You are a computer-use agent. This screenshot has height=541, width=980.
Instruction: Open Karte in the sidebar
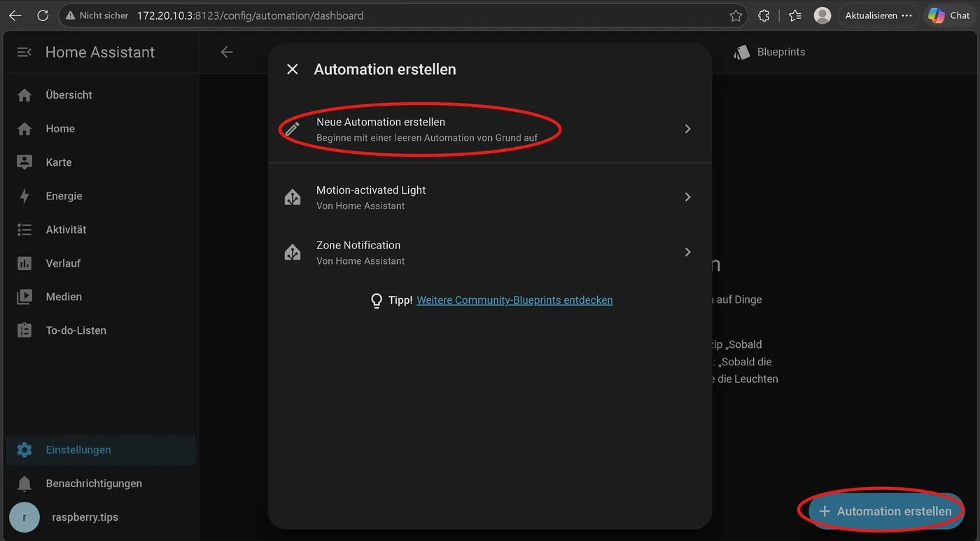99,162
